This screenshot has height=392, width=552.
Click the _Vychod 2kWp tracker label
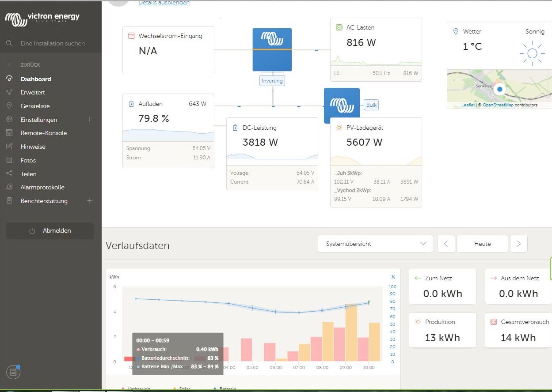pyautogui.click(x=353, y=190)
